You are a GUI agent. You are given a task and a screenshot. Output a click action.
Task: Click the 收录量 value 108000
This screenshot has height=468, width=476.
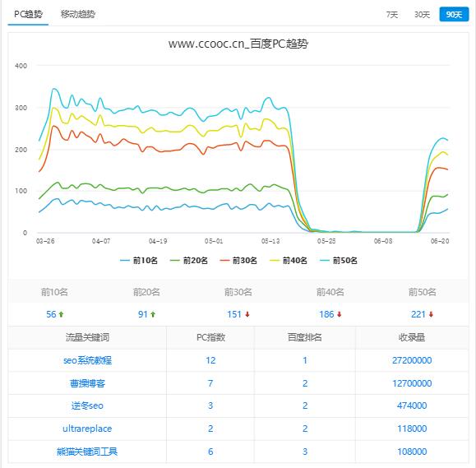[x=412, y=452]
